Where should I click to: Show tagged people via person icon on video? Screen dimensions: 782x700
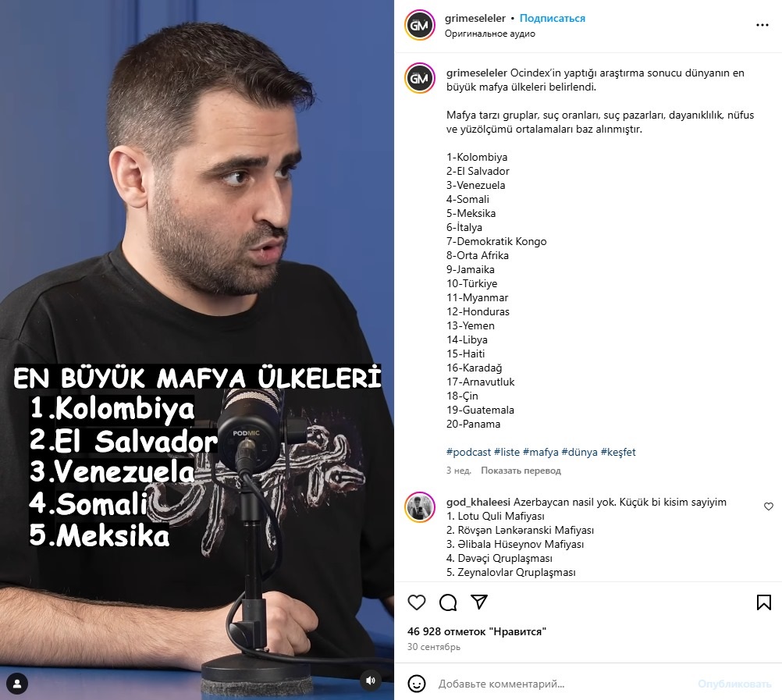[x=17, y=683]
